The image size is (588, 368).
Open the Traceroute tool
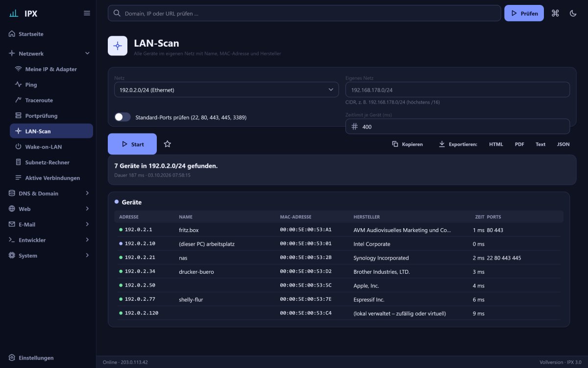point(51,100)
